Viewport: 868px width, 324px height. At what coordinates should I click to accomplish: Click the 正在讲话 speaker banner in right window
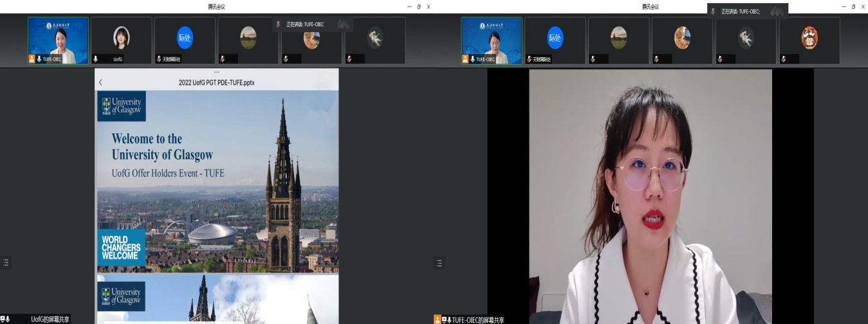click(x=740, y=12)
